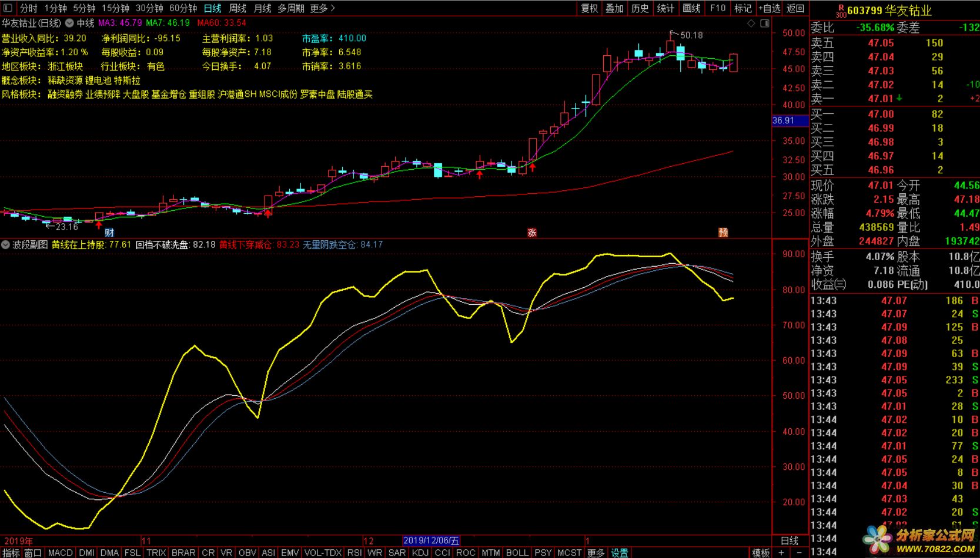The height and width of the screenshot is (558, 980).
Task: Click the red 涨 marker on the chart
Action: tap(532, 233)
